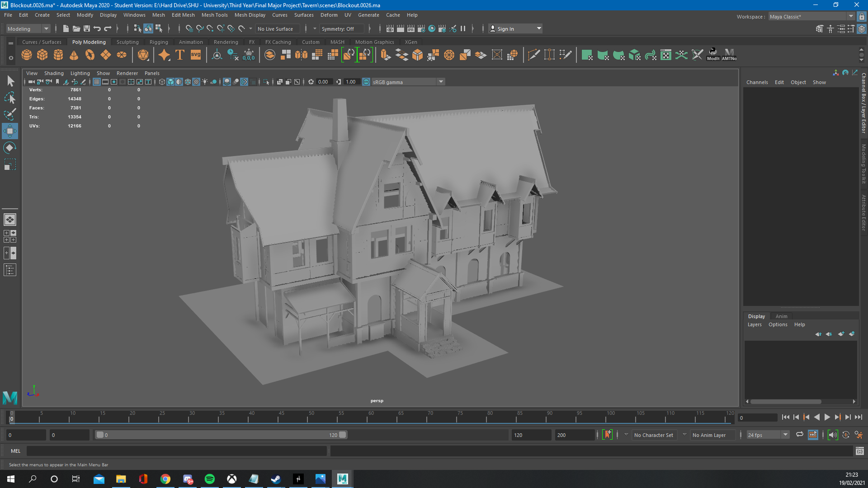Click the range slider end handle
The image size is (868, 488).
coord(343,435)
